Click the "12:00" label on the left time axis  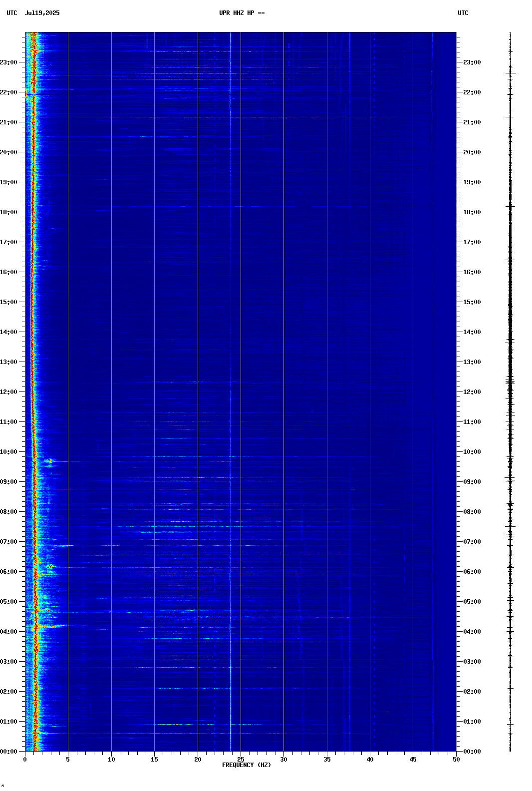coord(8,392)
